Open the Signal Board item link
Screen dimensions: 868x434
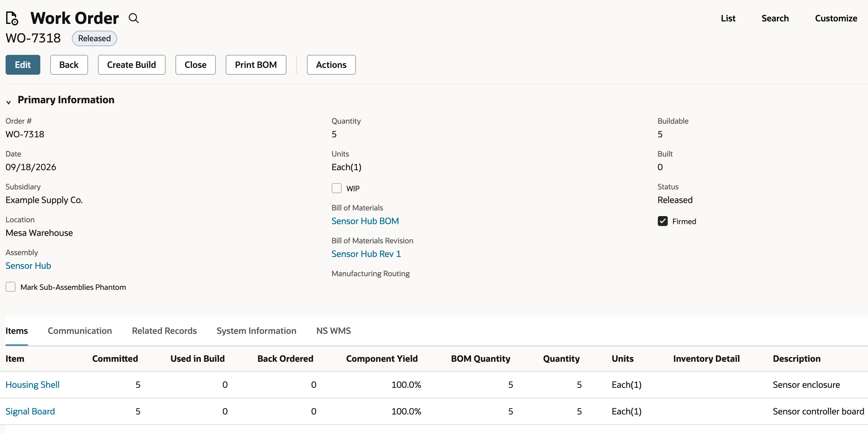(x=30, y=411)
